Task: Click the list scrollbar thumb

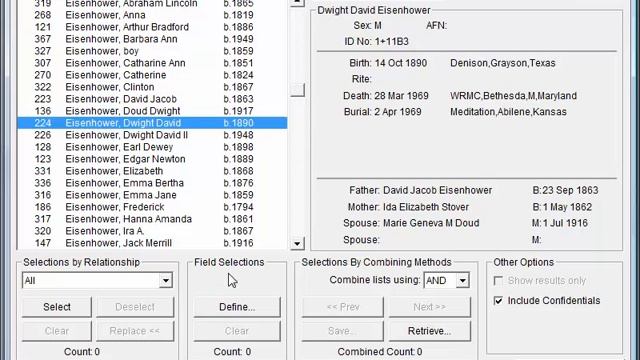Action: point(298,90)
